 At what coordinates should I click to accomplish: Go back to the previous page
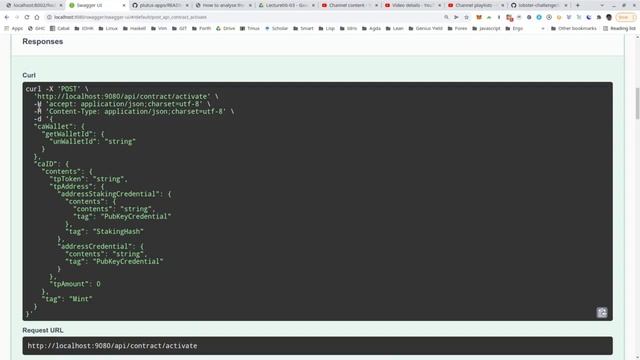(x=7, y=17)
